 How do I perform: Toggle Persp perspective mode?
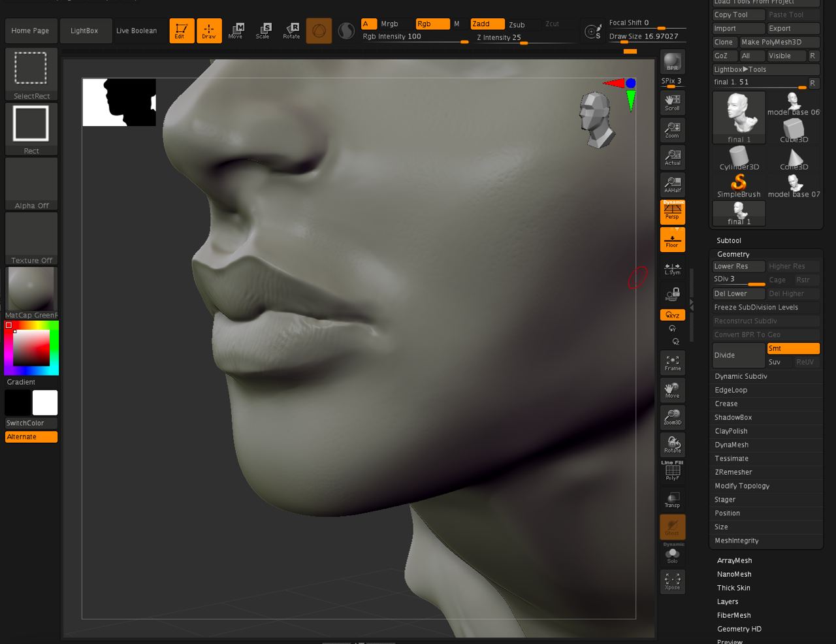pos(672,212)
